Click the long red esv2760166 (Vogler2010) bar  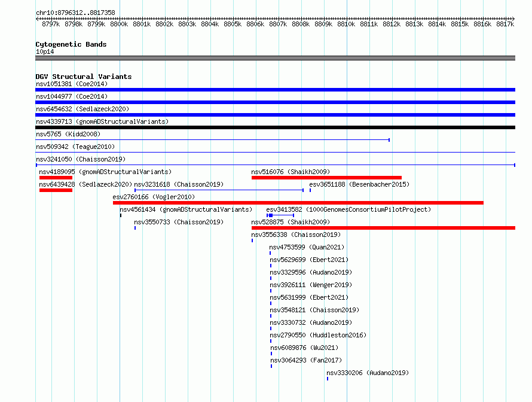(298, 203)
